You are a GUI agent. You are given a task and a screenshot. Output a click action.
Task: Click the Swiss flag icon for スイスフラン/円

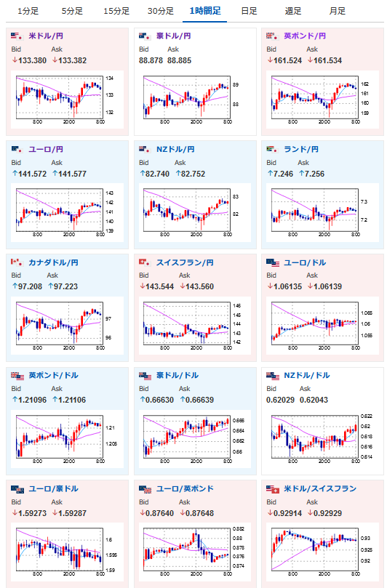pyautogui.click(x=145, y=262)
